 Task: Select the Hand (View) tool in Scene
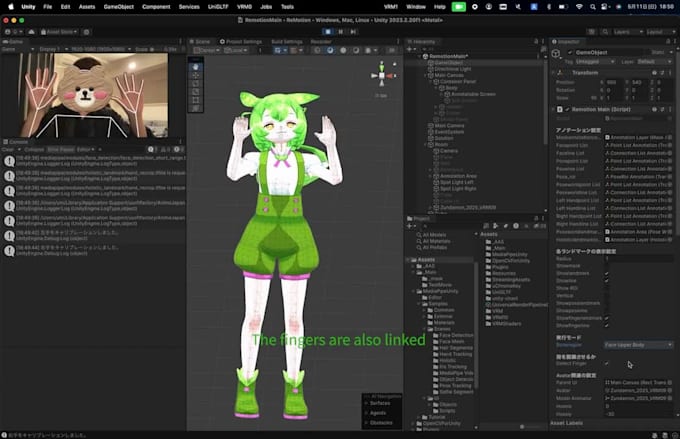(x=196, y=67)
